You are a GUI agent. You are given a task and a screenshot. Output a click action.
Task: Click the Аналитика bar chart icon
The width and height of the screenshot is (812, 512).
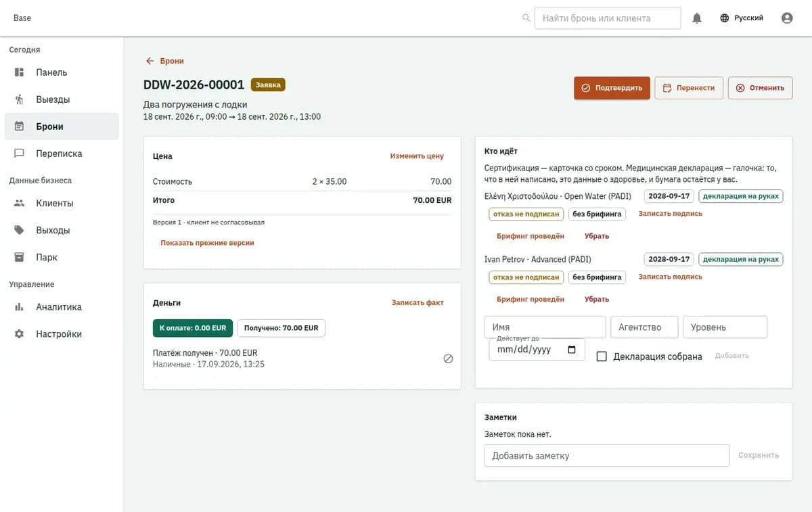tap(20, 307)
